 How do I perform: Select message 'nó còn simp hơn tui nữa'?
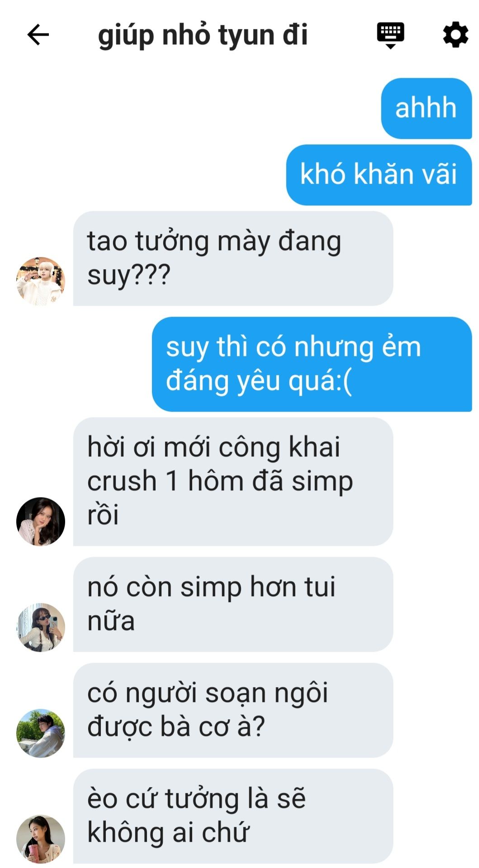[x=233, y=604]
